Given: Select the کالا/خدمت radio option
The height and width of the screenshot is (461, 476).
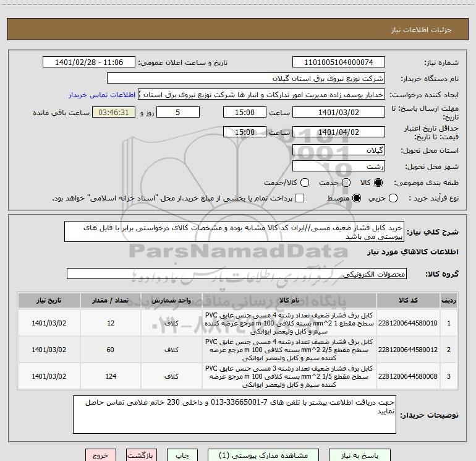Looking at the screenshot, I should pos(305,183).
